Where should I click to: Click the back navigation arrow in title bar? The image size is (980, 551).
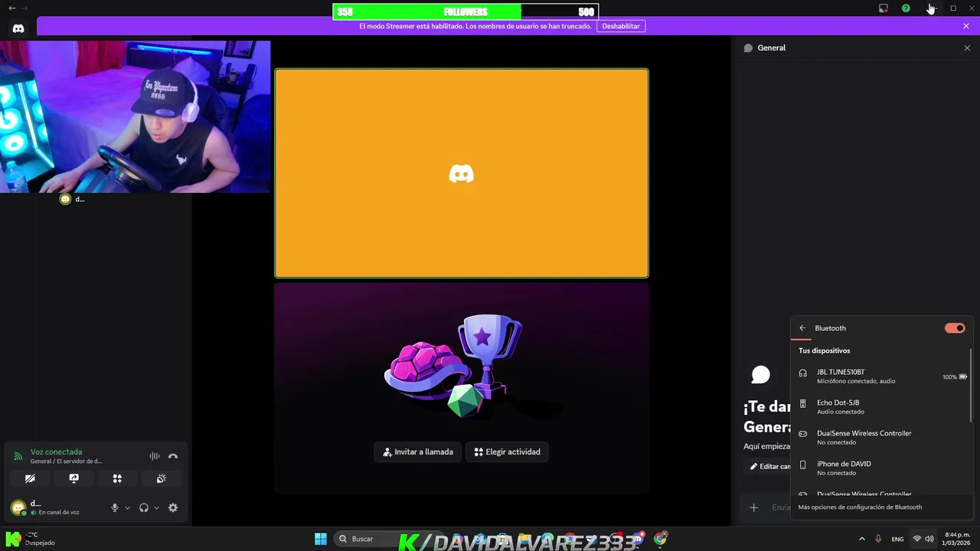11,8
